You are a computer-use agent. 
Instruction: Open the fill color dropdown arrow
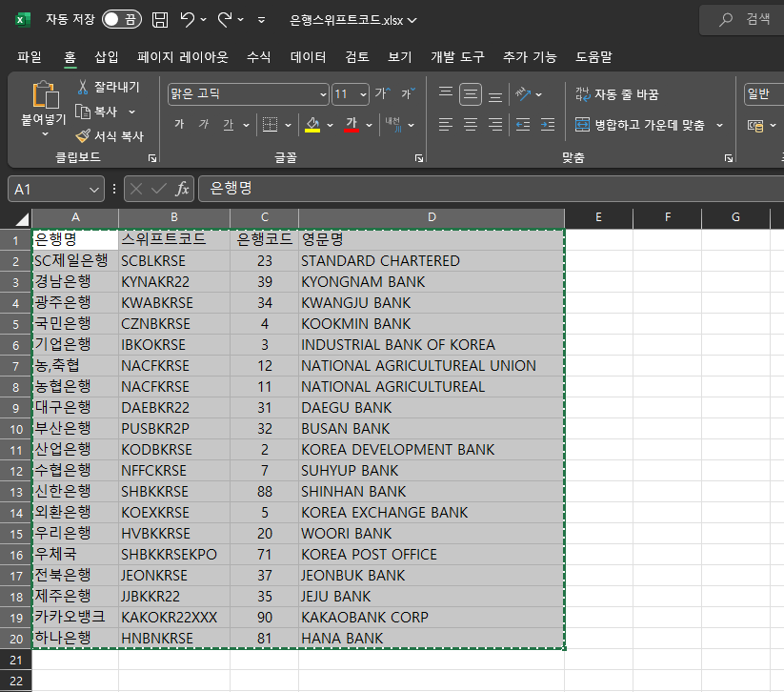click(330, 125)
